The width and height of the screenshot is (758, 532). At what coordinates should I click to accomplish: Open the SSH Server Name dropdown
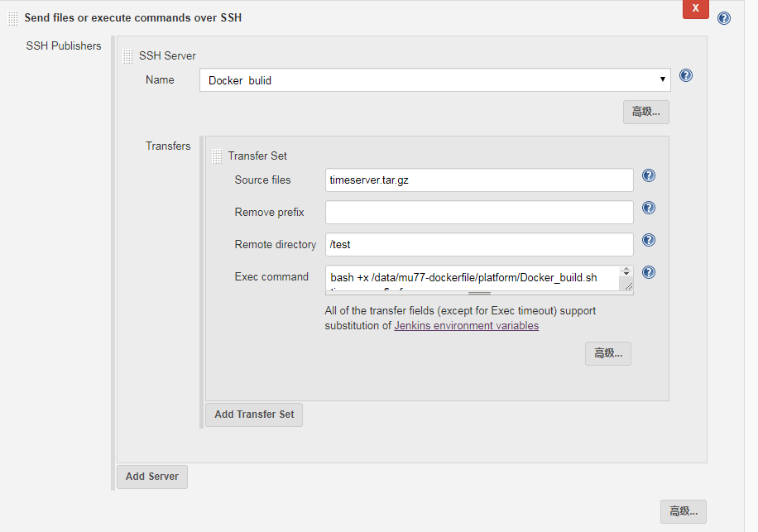(434, 80)
